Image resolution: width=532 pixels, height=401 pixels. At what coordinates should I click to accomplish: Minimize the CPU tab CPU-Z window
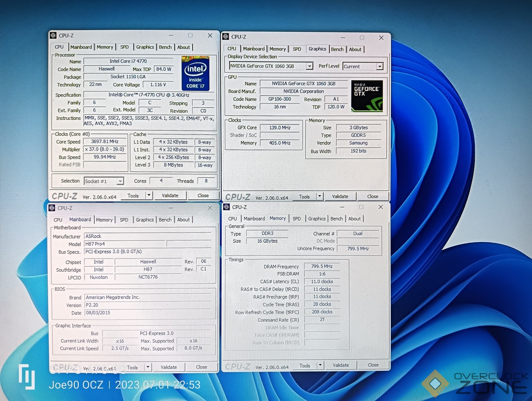click(x=171, y=35)
